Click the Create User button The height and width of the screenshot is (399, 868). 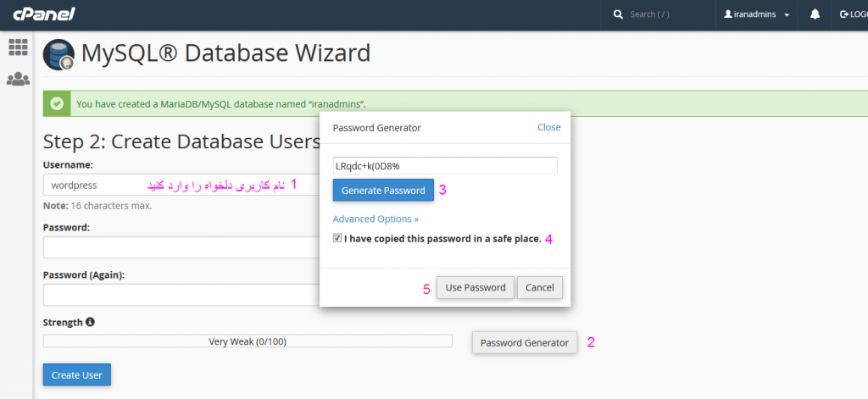click(77, 374)
